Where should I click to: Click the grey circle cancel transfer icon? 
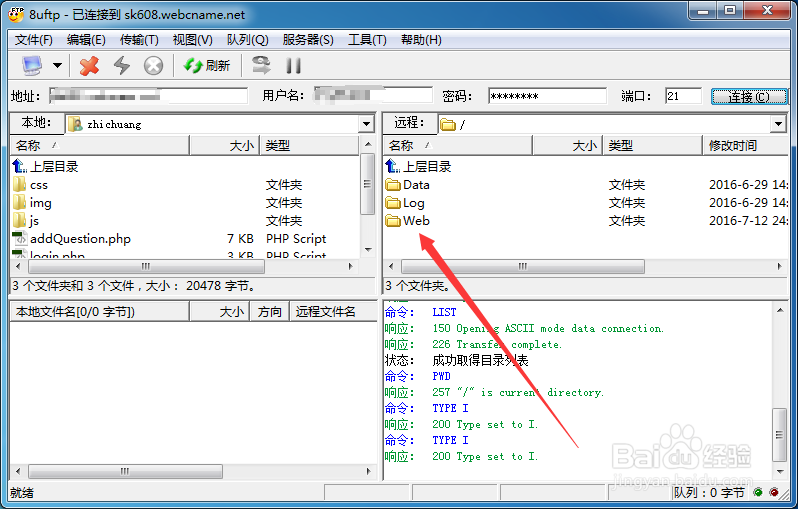pos(153,66)
